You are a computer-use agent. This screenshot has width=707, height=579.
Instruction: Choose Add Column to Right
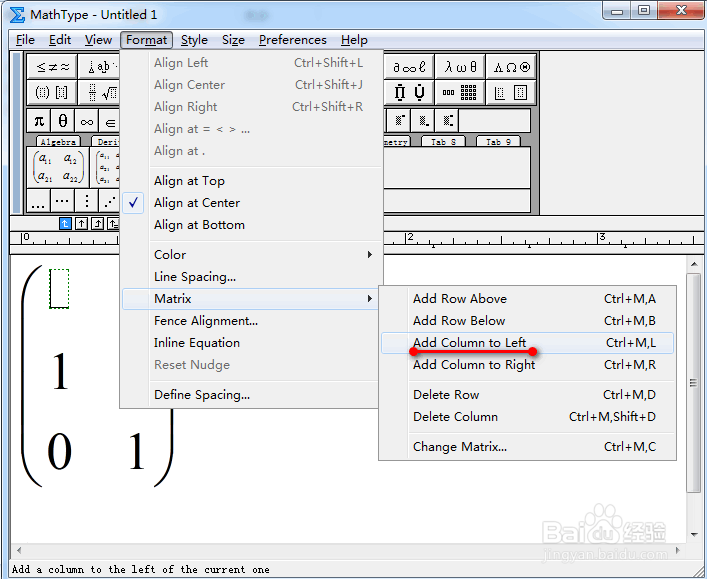[528, 364]
